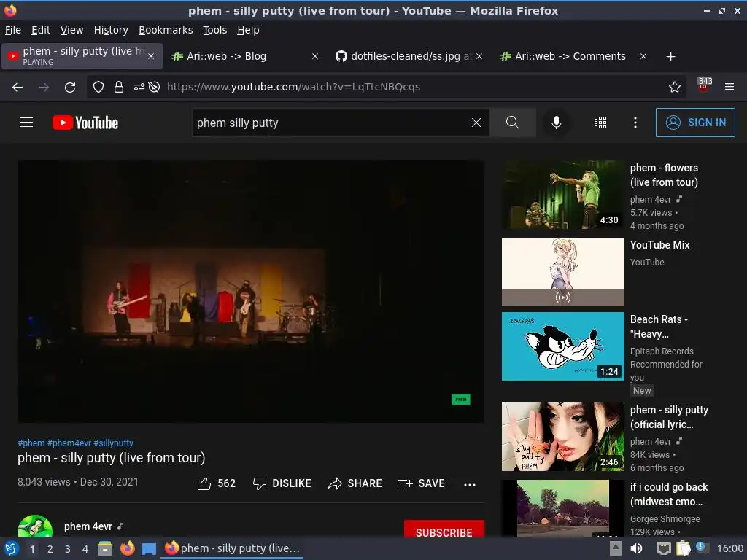Open phem flowers live video thumbnail

pyautogui.click(x=562, y=195)
